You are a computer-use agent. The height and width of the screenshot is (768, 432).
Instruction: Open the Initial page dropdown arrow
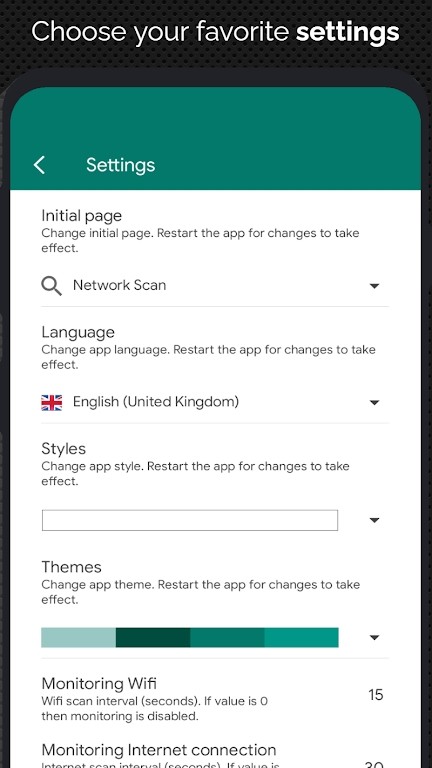tap(374, 286)
